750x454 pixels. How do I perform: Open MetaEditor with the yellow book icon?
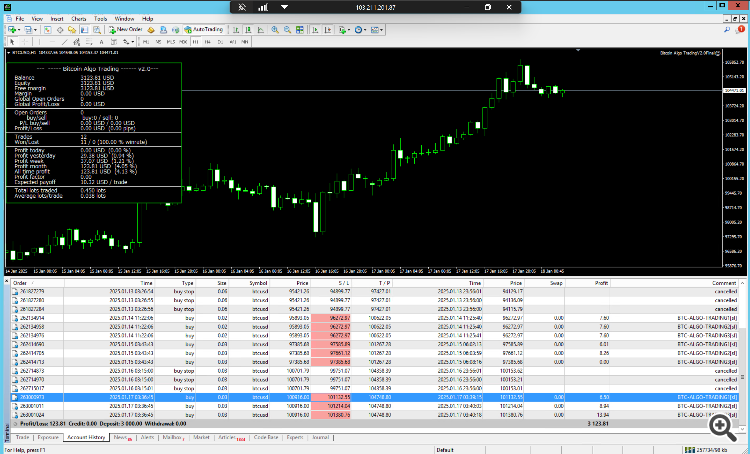(151, 30)
